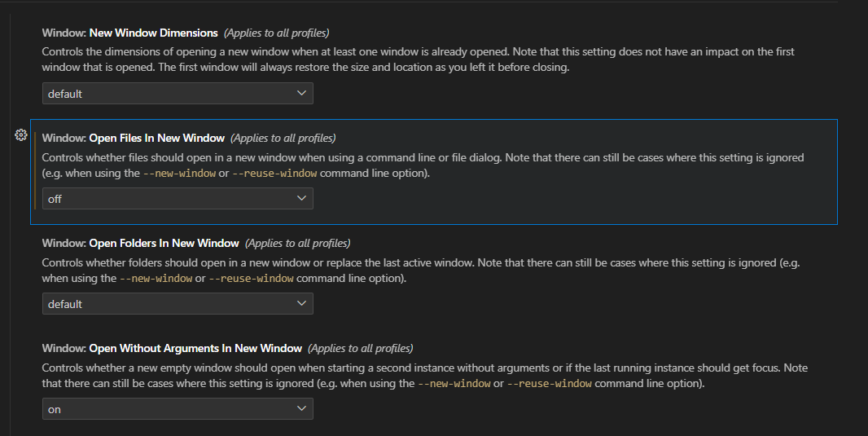Click "Applies to all profiles" beside Open Without Arguments

(x=360, y=349)
